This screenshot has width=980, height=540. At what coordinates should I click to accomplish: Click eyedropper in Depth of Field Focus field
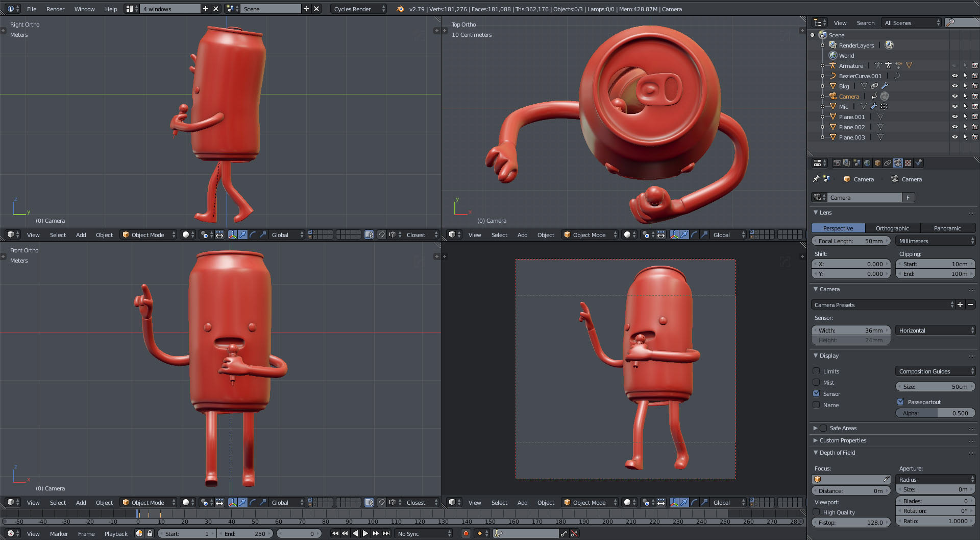886,479
